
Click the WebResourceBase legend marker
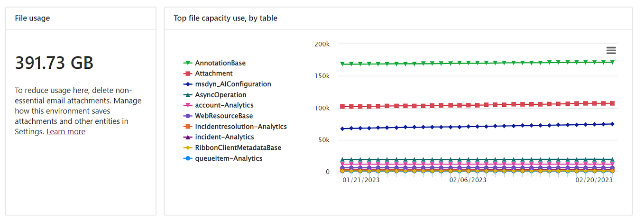tap(188, 116)
